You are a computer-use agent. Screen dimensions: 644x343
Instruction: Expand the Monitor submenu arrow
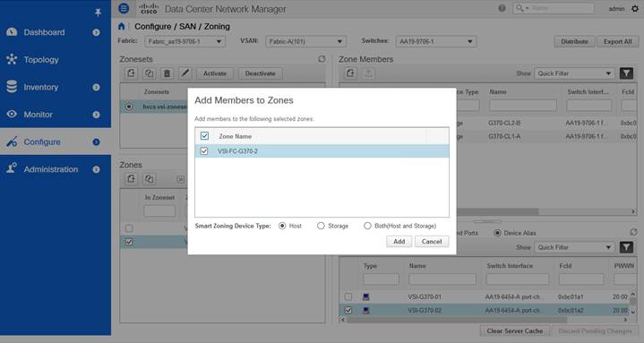click(x=96, y=115)
